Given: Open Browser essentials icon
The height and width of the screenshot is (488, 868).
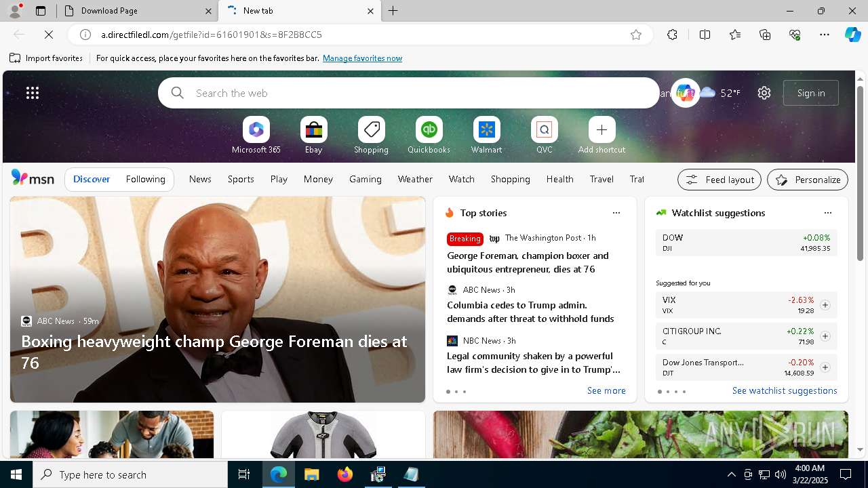Looking at the screenshot, I should click(795, 35).
